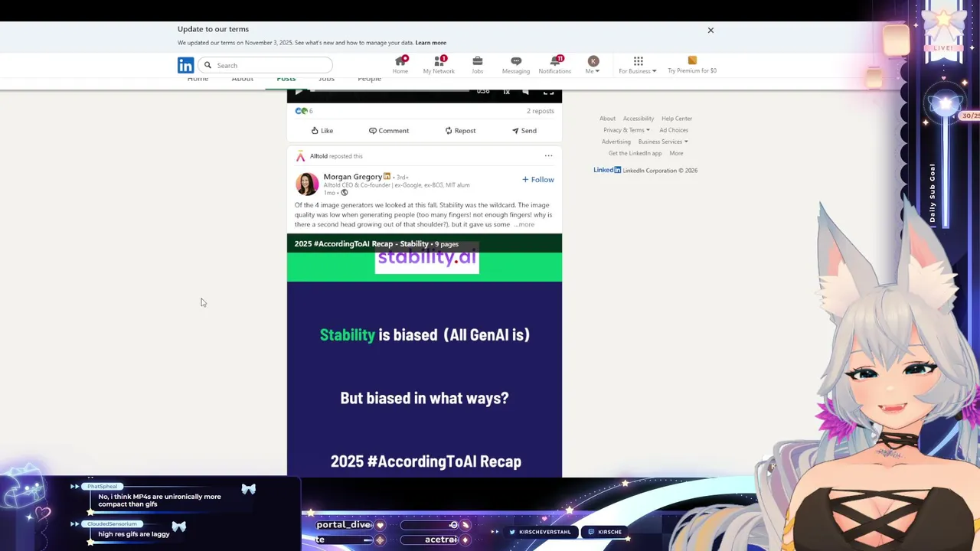Dismiss the Update to our terms banner
980x551 pixels.
pyautogui.click(x=710, y=31)
